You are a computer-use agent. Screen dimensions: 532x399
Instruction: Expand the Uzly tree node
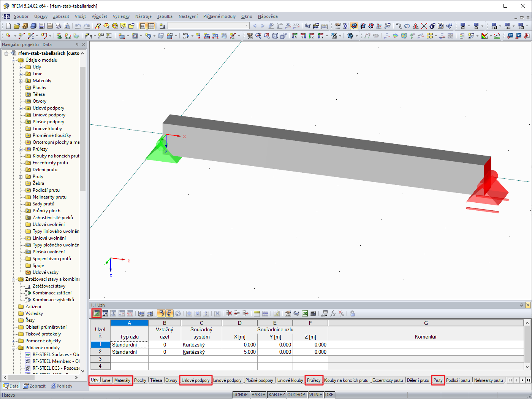pos(21,67)
